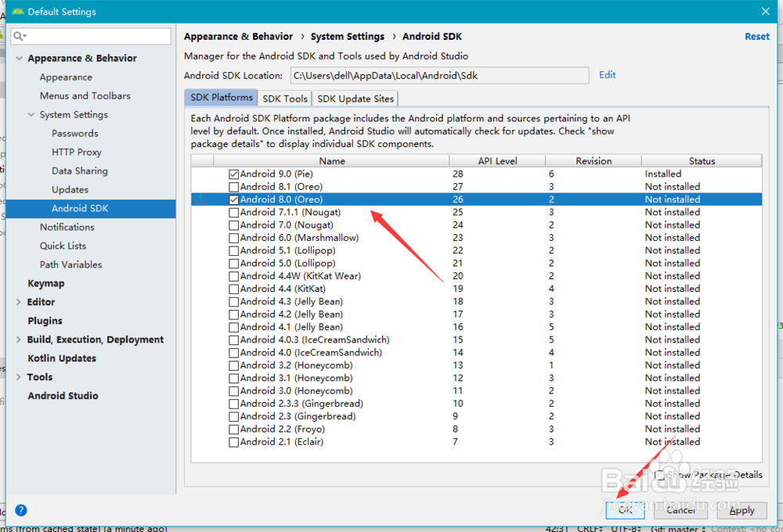783x532 pixels.
Task: Sort by Name column header
Action: pyautogui.click(x=331, y=160)
